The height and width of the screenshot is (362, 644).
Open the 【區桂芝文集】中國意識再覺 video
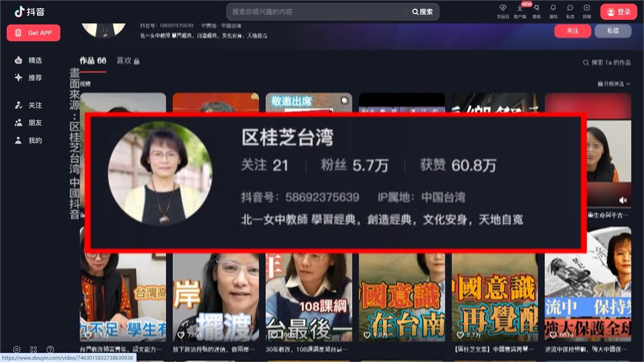[x=494, y=297]
